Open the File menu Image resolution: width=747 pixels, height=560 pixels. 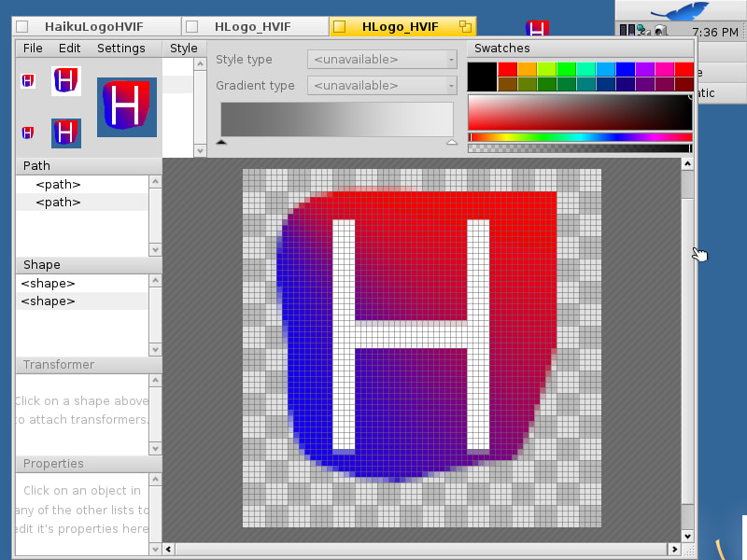33,49
